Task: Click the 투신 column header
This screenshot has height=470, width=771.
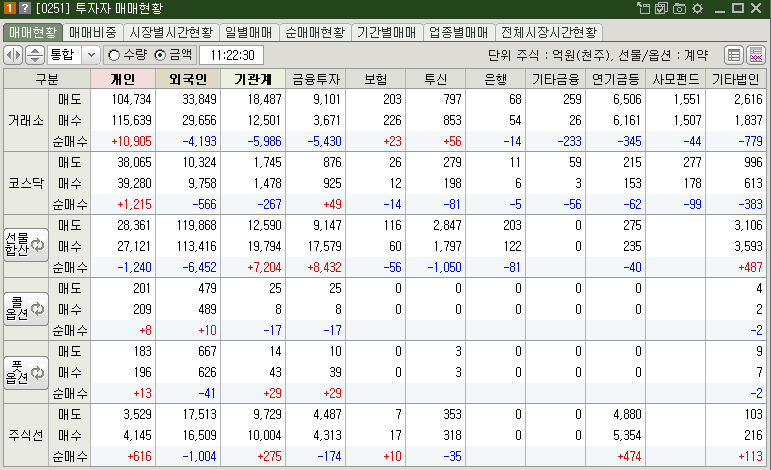Action: (x=436, y=79)
